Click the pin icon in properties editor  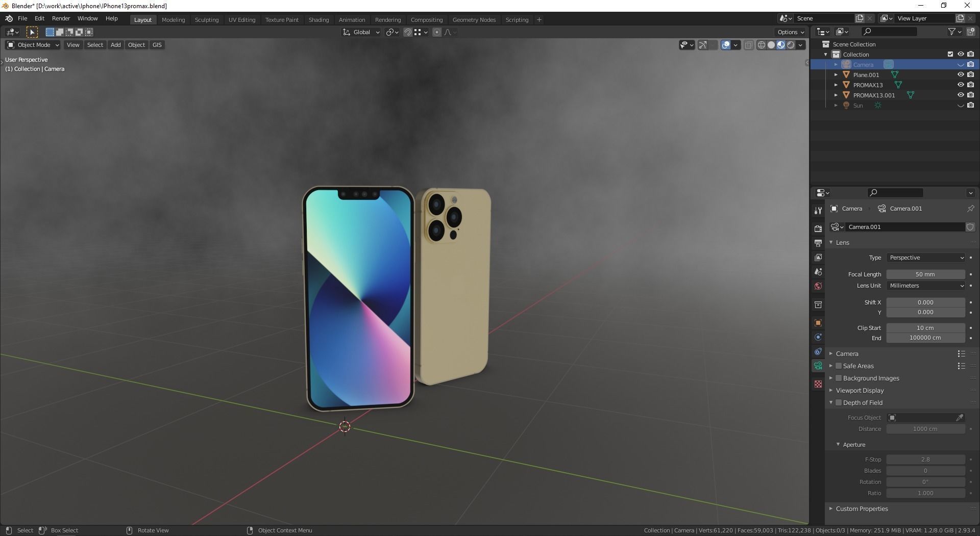tap(970, 209)
